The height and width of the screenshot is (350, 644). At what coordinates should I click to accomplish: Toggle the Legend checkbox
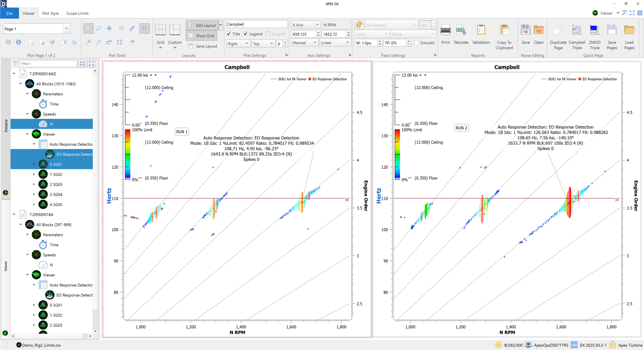[x=246, y=34]
